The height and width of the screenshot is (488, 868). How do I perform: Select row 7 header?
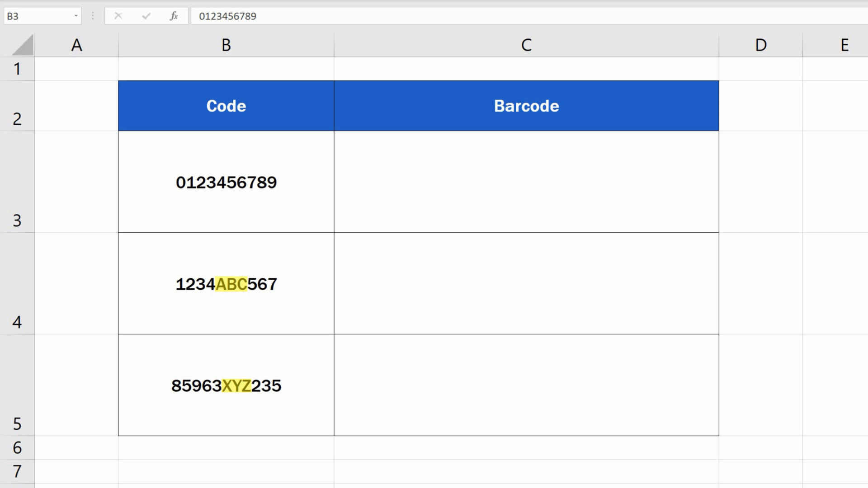coord(17,472)
